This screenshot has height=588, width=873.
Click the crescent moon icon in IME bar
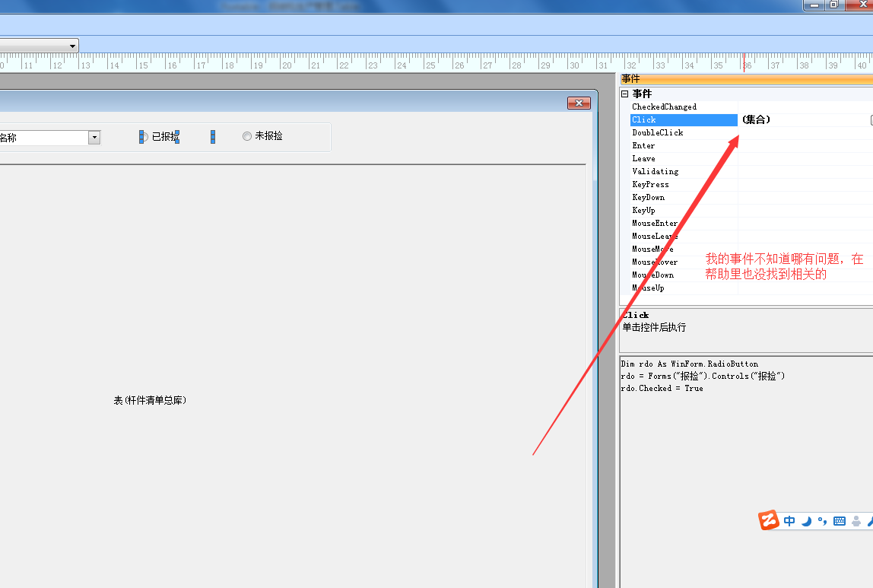[806, 521]
